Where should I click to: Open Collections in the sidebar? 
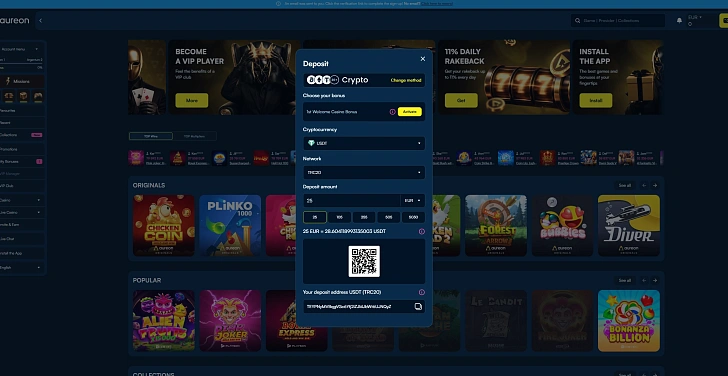click(21, 135)
